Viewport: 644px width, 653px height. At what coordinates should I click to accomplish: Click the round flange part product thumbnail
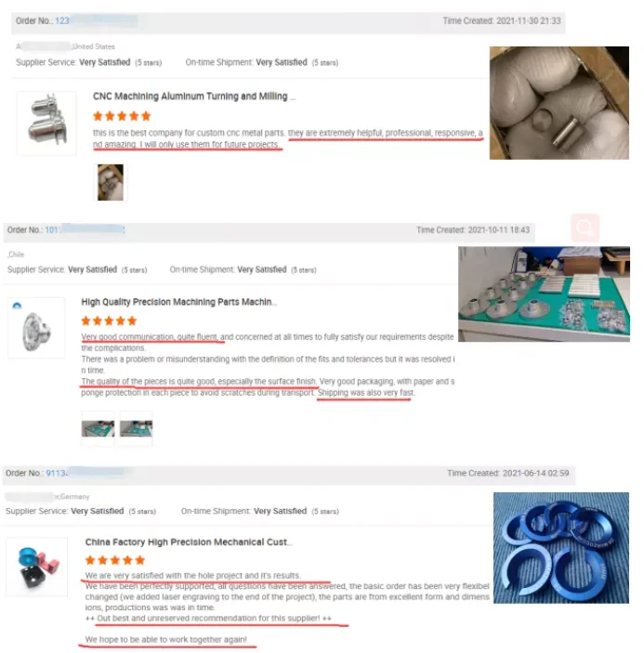(36, 328)
